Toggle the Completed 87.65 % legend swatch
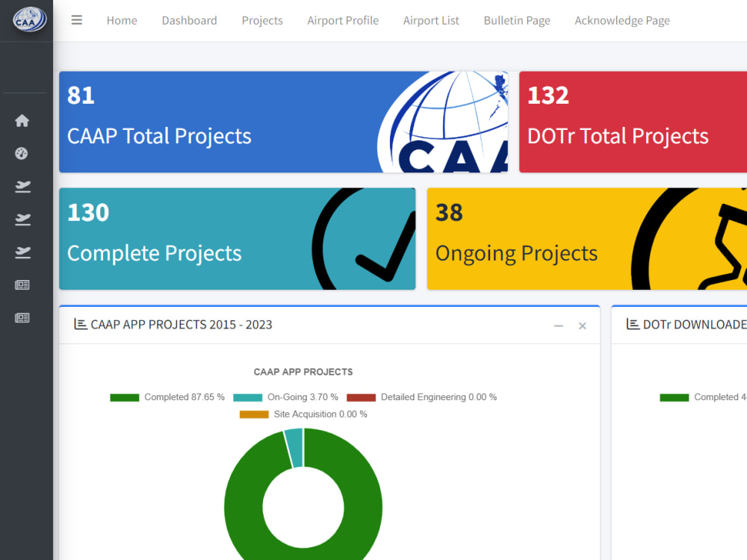The image size is (747, 560). [x=124, y=398]
